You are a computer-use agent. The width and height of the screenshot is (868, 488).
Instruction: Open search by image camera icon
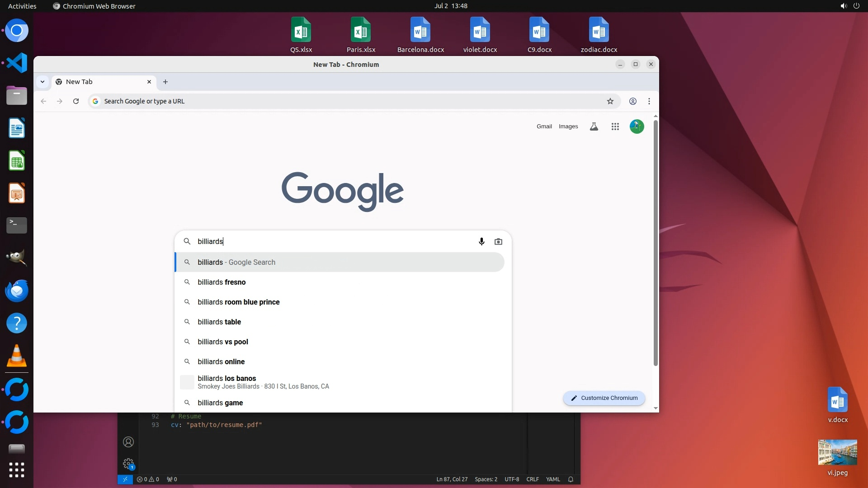click(x=498, y=242)
